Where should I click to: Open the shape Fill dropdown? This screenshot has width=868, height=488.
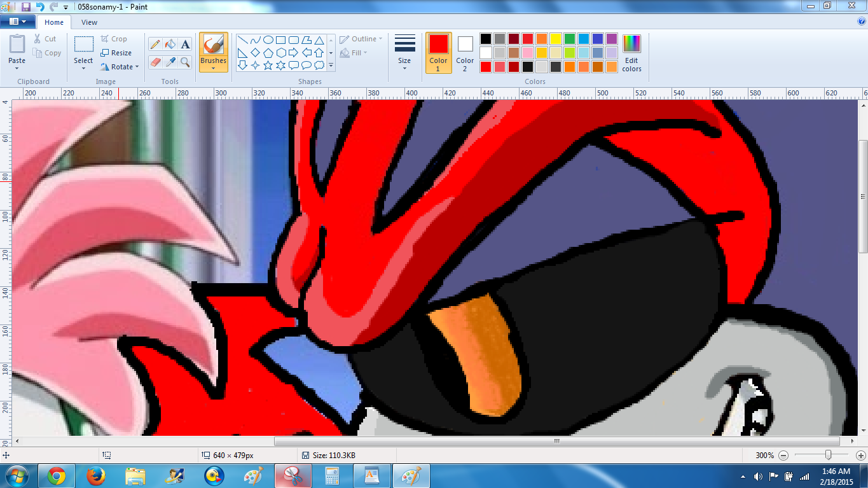click(x=354, y=53)
